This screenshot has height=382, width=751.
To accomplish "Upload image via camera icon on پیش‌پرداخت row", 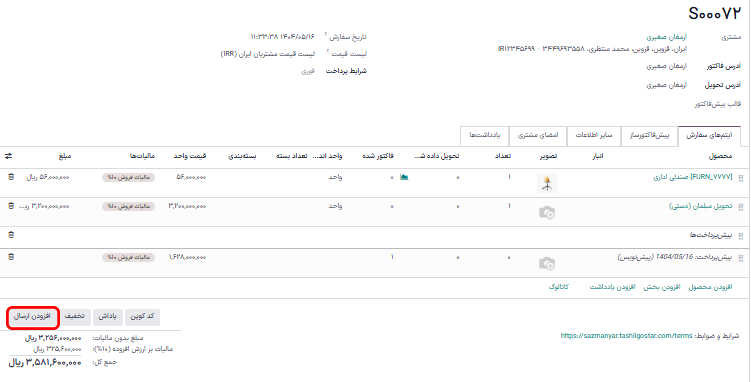I will tap(547, 263).
